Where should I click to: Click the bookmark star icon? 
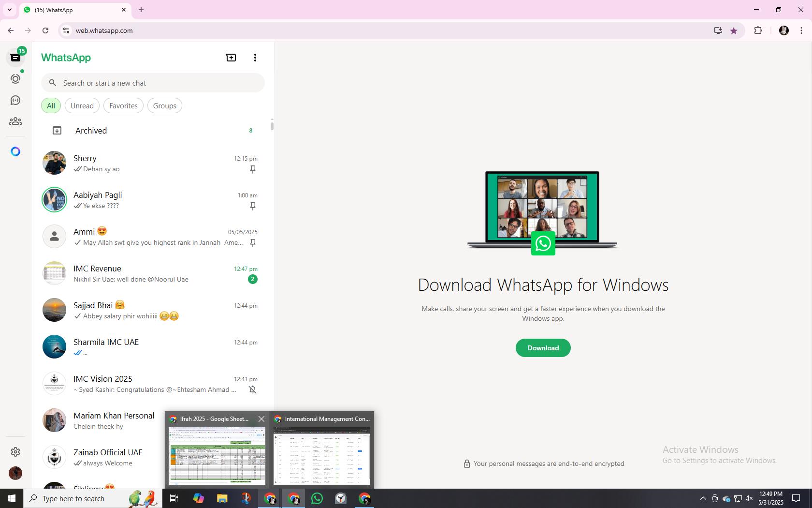[x=734, y=30]
